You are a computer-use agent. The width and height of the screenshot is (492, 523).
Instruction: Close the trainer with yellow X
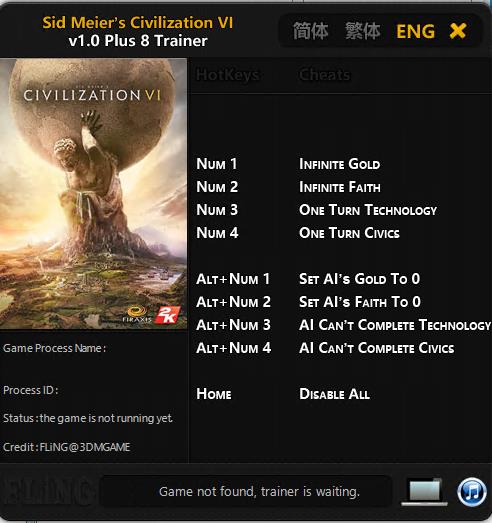458,31
